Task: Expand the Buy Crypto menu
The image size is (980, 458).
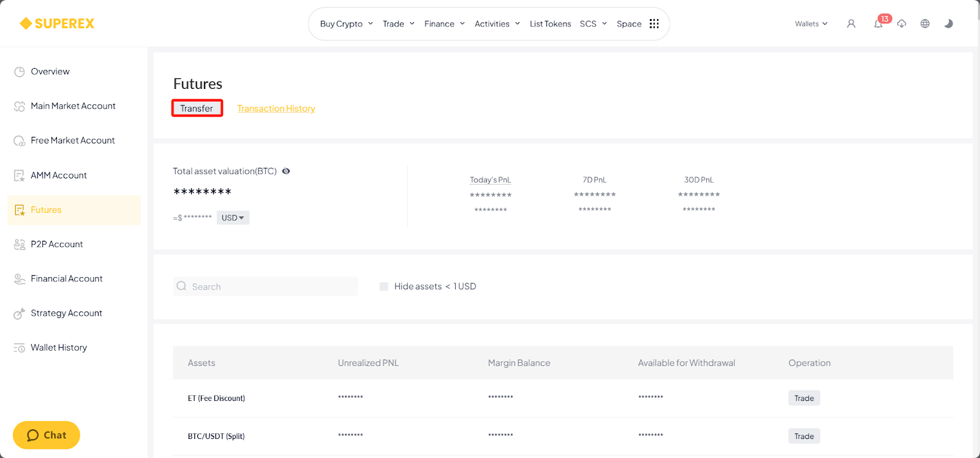Action: (347, 24)
